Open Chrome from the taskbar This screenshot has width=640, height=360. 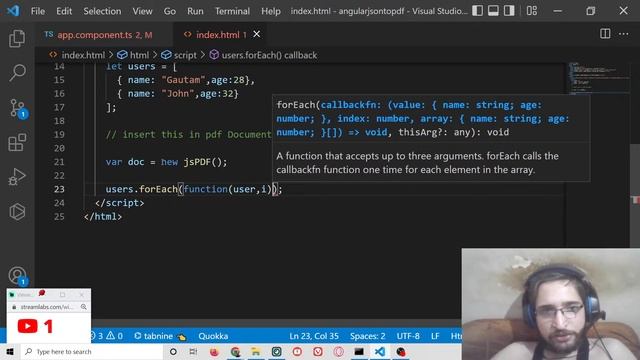[x=235, y=351]
